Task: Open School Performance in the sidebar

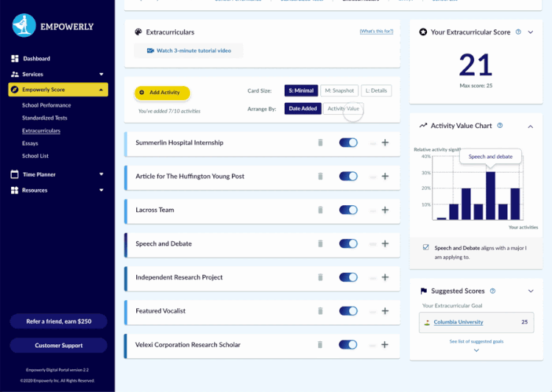Action: click(46, 106)
